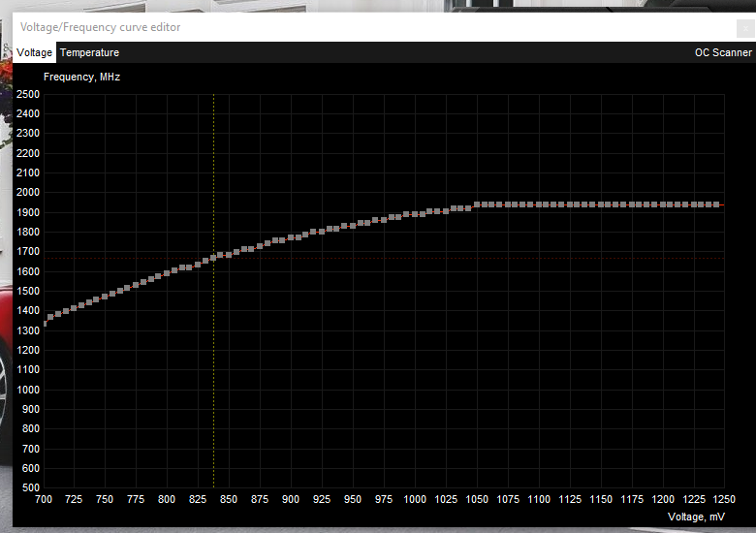Open the OC Scanner
The width and height of the screenshot is (756, 533).
coord(723,52)
